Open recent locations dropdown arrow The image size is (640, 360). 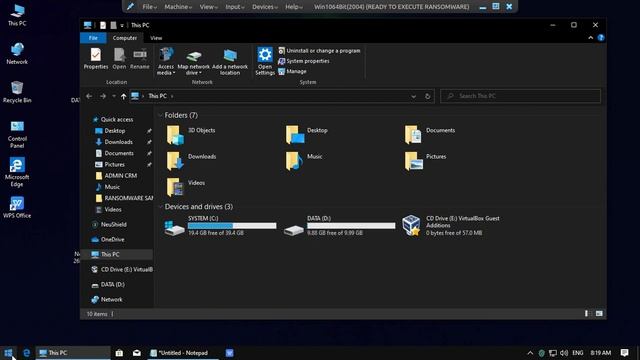114,96
